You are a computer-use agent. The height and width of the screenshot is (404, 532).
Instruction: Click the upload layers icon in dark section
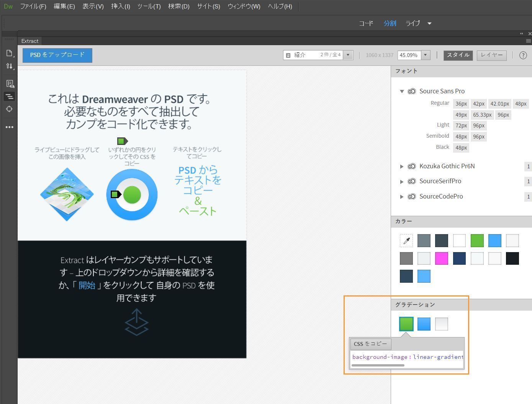pyautogui.click(x=136, y=322)
